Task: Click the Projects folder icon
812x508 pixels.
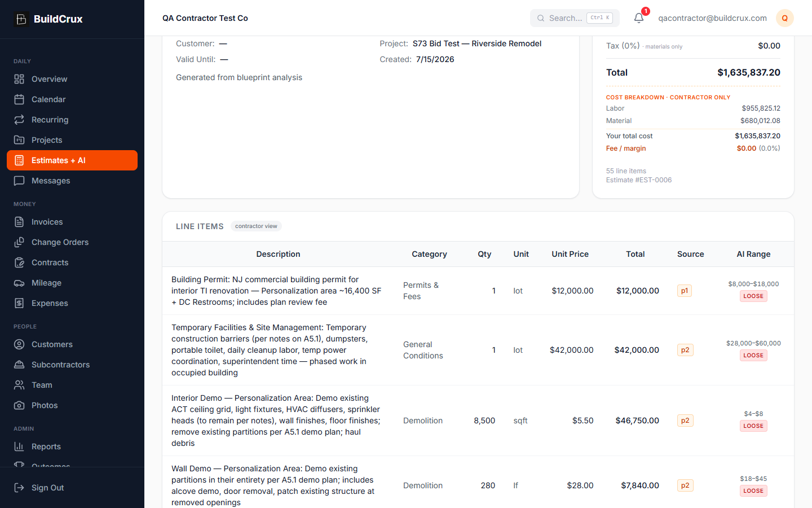Action: (x=19, y=140)
